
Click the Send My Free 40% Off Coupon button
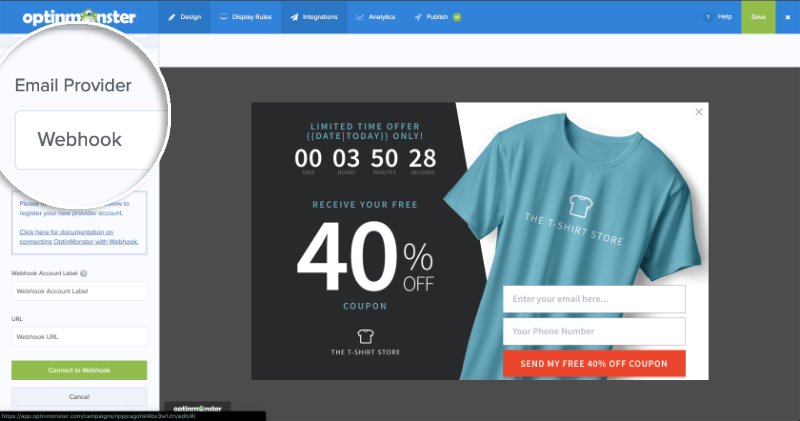593,362
